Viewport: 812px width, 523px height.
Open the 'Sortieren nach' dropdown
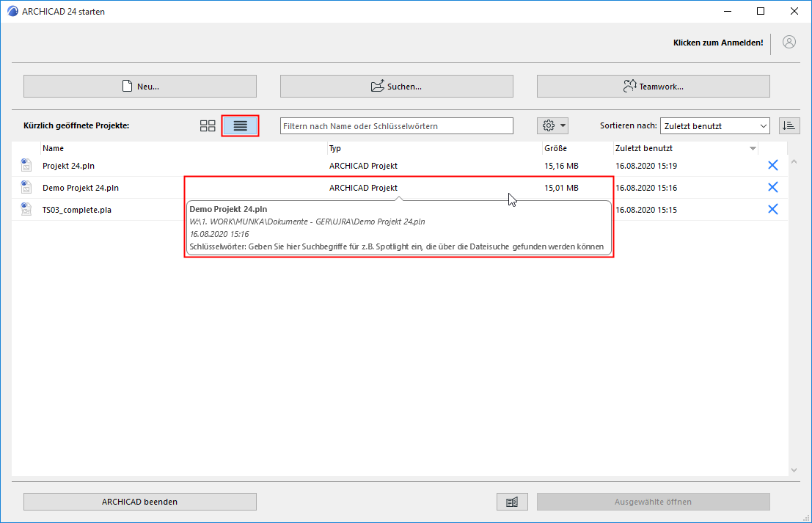(714, 126)
